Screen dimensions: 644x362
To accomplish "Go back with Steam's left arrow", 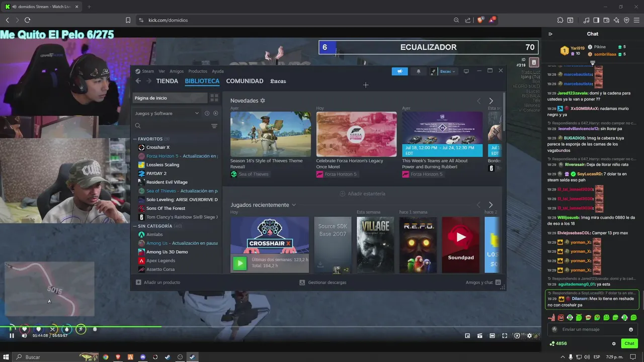I will tap(138, 81).
